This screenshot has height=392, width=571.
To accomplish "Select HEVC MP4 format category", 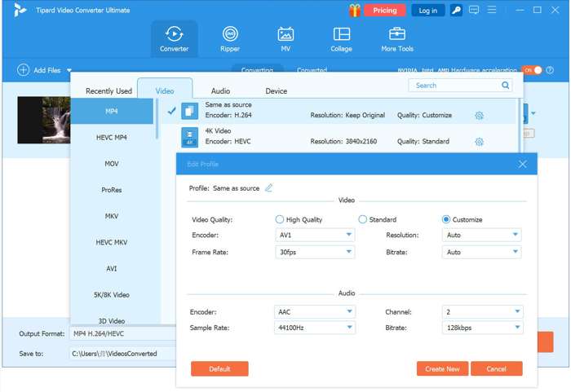I will pyautogui.click(x=112, y=137).
